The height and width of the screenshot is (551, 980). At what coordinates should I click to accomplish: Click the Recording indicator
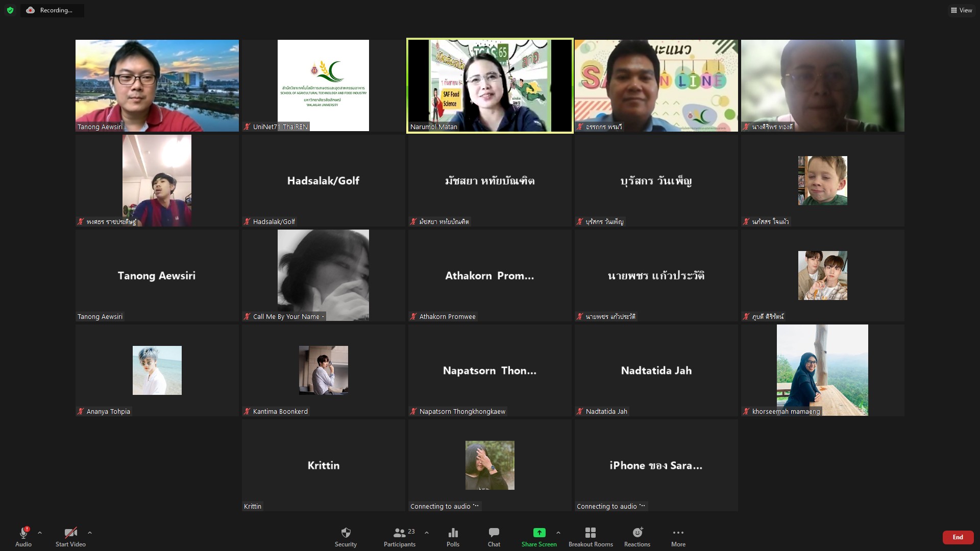click(x=52, y=10)
